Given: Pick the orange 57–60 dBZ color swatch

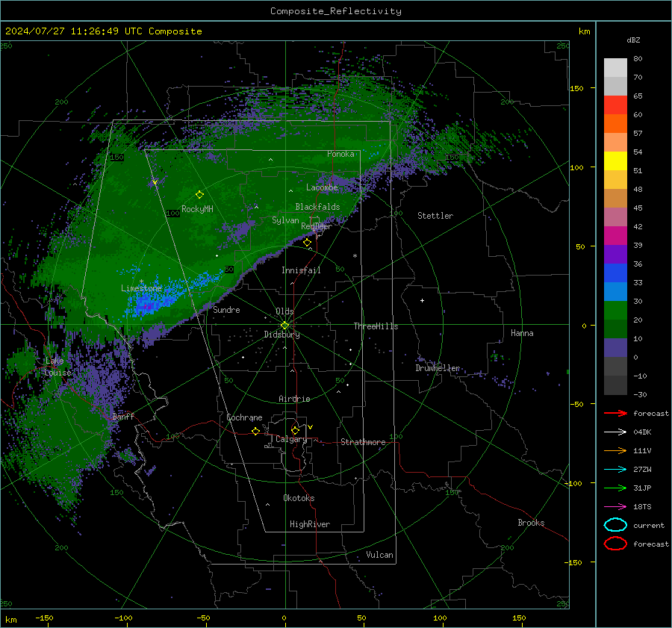Looking at the screenshot, I should (x=615, y=124).
